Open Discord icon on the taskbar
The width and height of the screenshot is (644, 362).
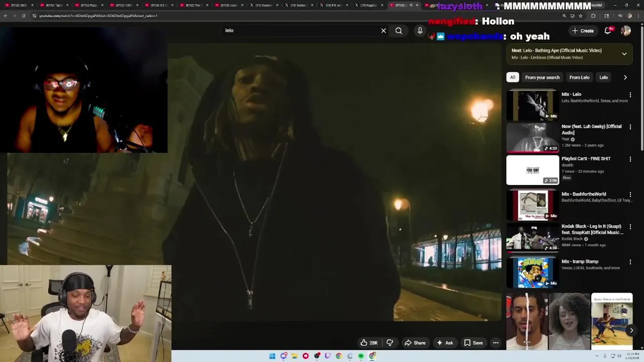tap(283, 356)
